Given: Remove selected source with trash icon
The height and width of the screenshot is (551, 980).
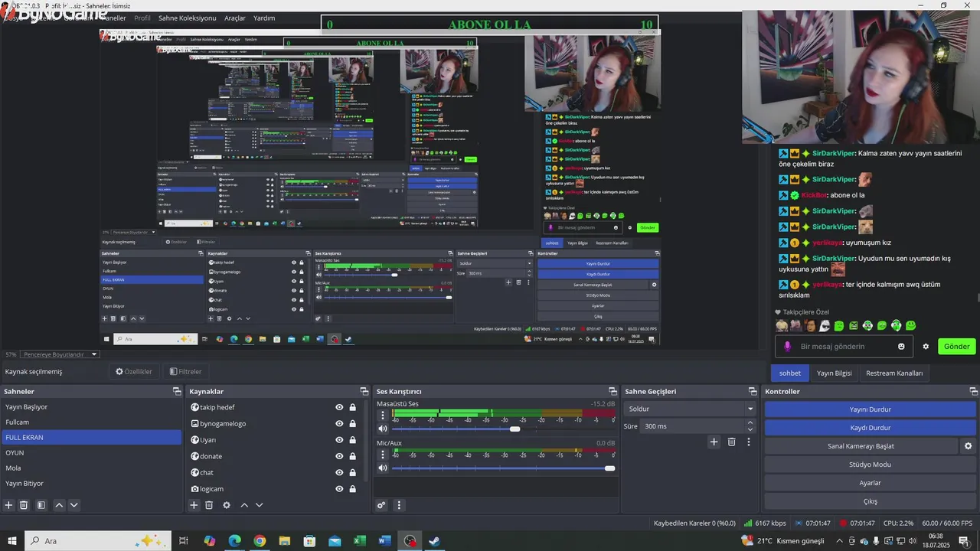Looking at the screenshot, I should click(209, 505).
